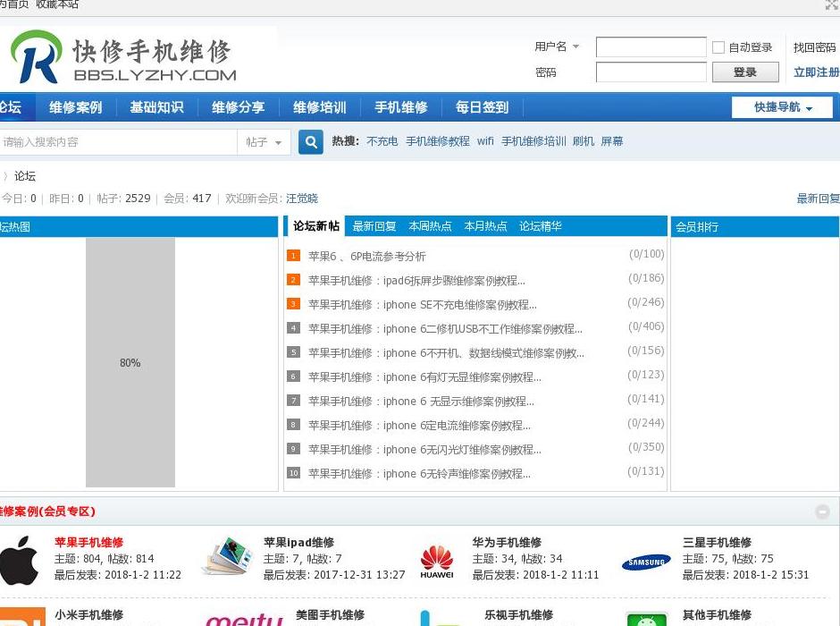Open the 维修案例 nav item

tap(76, 107)
